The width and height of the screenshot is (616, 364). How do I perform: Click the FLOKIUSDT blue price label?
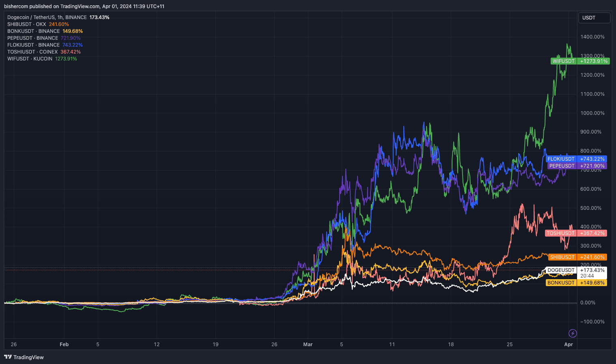[577, 159]
